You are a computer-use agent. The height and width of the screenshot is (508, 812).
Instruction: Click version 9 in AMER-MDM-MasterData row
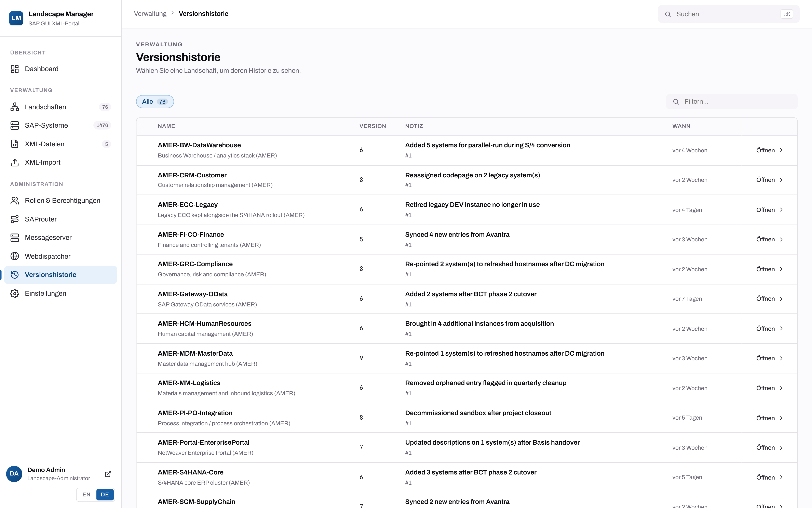[x=361, y=358]
